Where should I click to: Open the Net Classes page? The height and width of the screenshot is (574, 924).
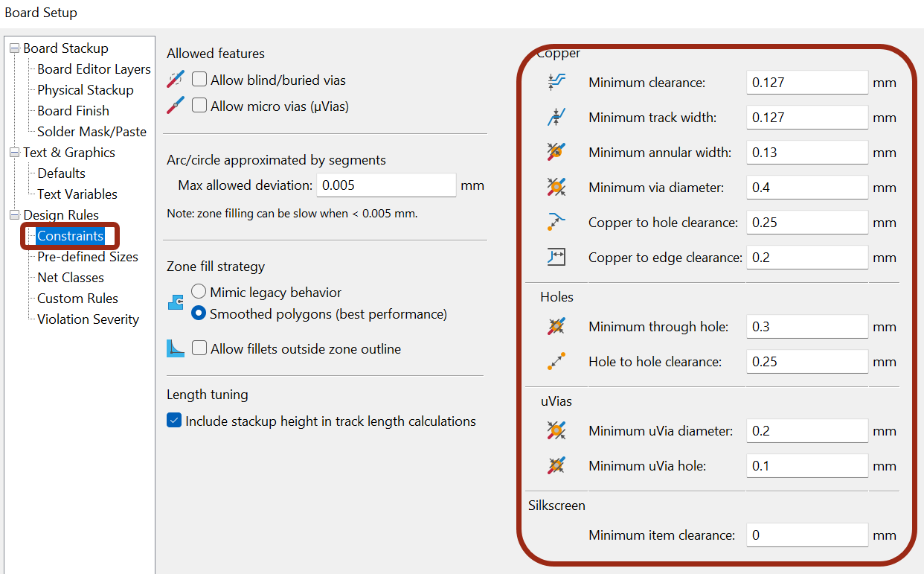71,277
